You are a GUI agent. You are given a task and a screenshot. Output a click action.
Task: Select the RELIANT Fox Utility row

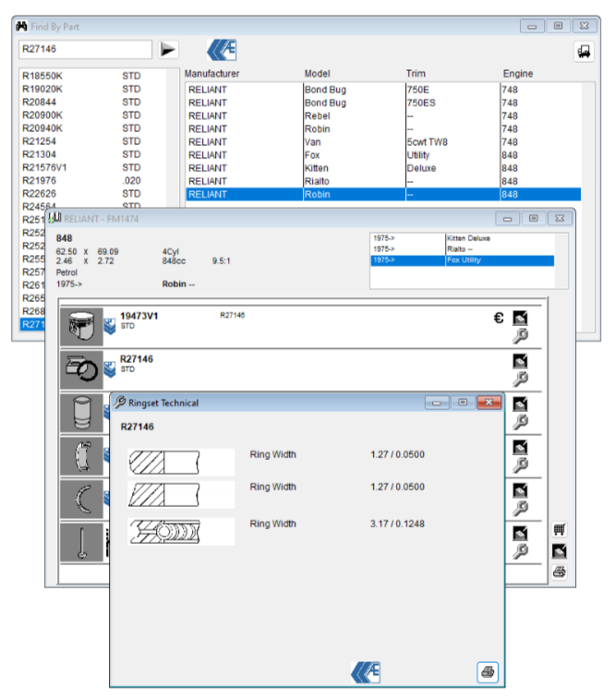383,155
